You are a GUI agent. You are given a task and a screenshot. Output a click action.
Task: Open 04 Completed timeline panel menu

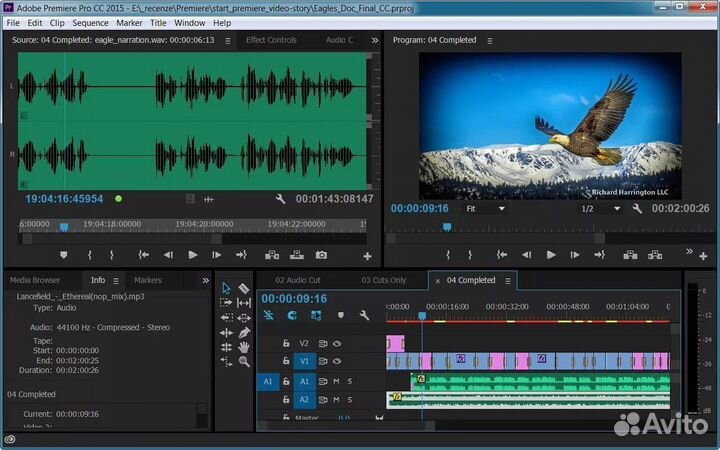[508, 281]
